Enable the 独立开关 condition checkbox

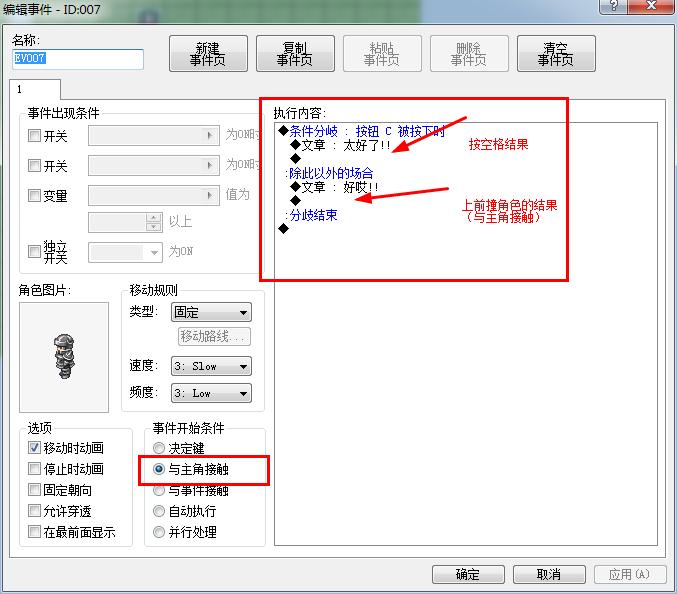tap(34, 251)
